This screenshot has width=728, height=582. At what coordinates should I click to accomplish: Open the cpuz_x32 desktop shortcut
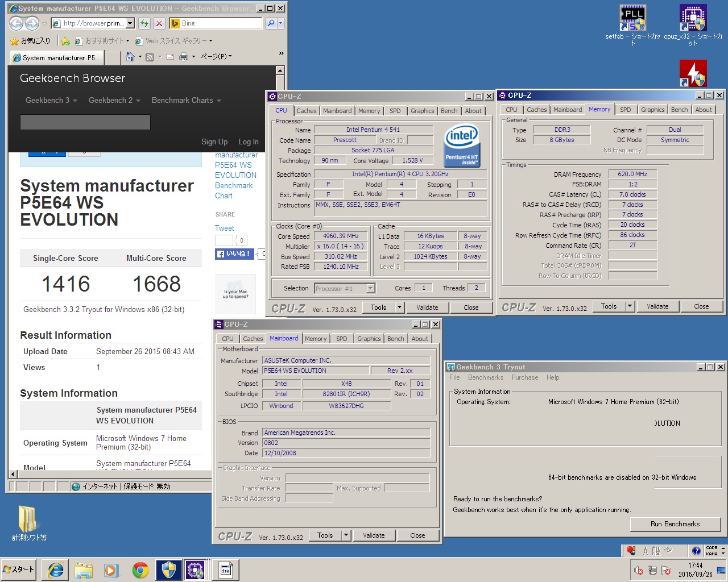tap(693, 26)
